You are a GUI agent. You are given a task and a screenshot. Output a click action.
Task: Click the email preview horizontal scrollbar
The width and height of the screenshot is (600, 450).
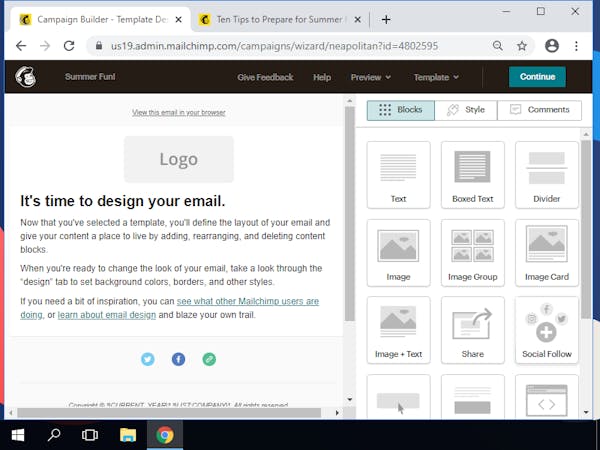coord(169,413)
